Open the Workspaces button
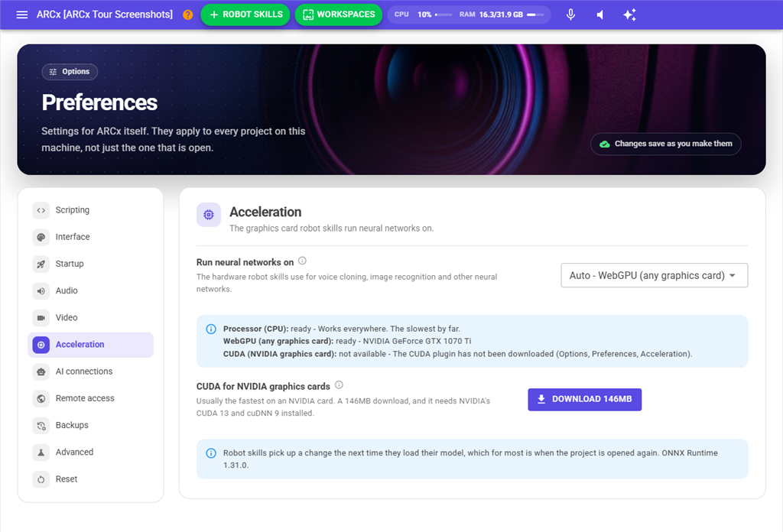This screenshot has height=532, width=783. click(x=339, y=15)
